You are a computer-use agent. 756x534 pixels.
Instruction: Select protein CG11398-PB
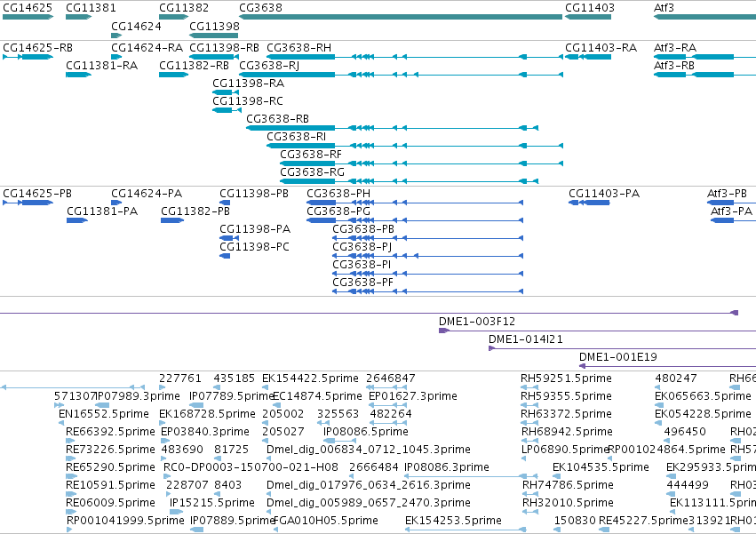pyautogui.click(x=225, y=203)
